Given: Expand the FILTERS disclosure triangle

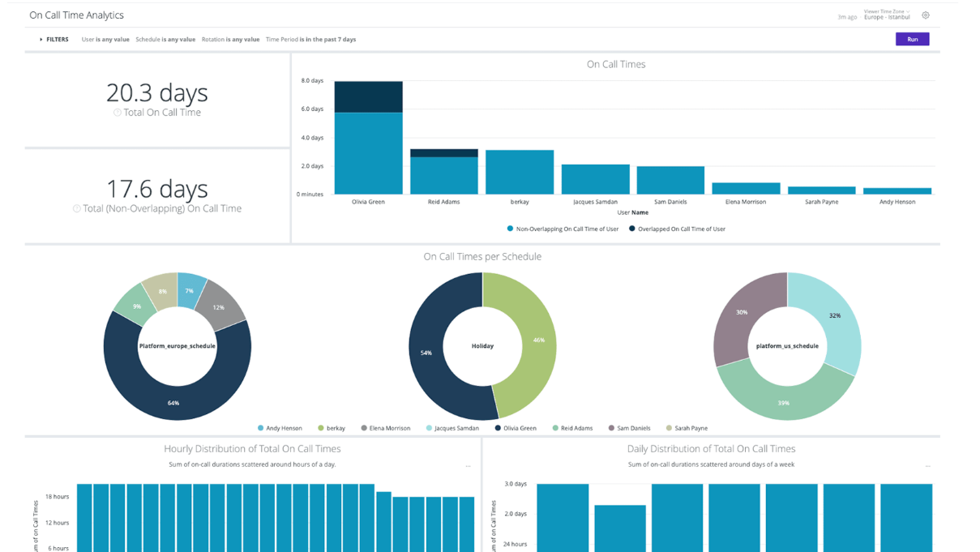Looking at the screenshot, I should (41, 39).
